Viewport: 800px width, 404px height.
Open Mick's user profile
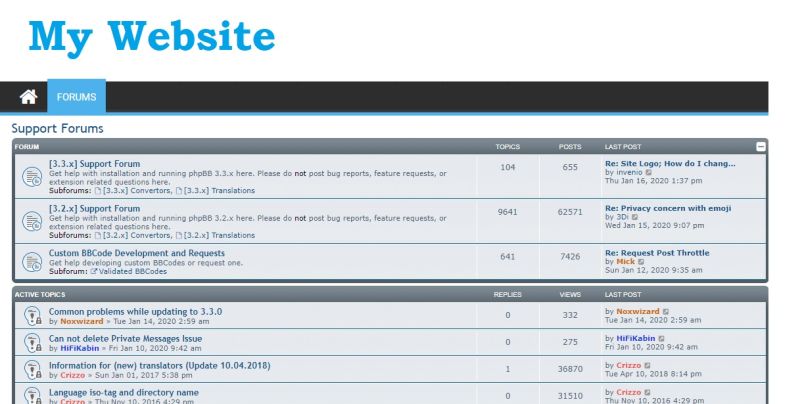[626, 262]
